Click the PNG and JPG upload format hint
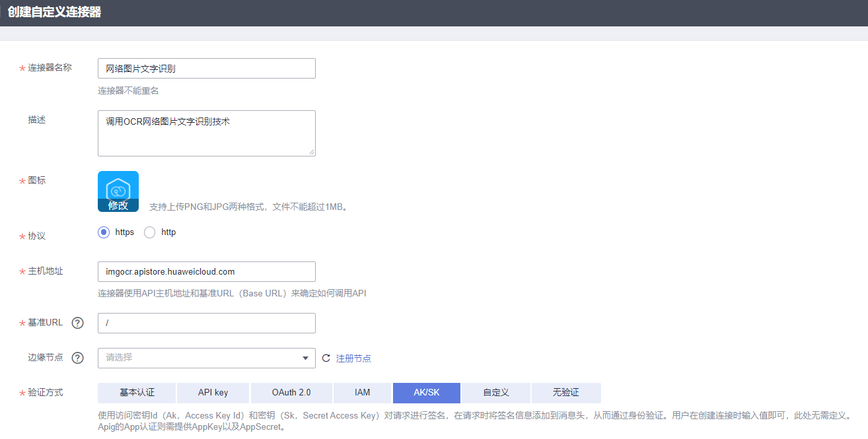This screenshot has height=439, width=868. (248, 207)
